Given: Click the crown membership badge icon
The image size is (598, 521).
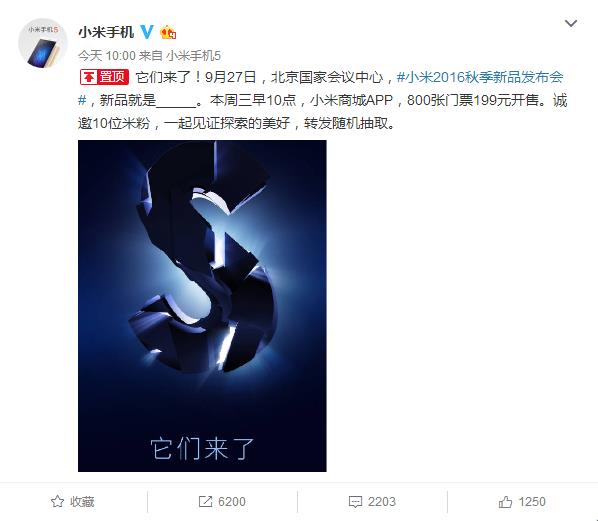Looking at the screenshot, I should (x=168, y=32).
